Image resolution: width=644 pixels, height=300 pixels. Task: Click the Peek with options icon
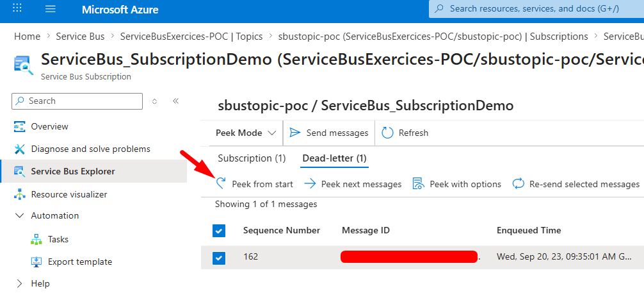coord(418,183)
